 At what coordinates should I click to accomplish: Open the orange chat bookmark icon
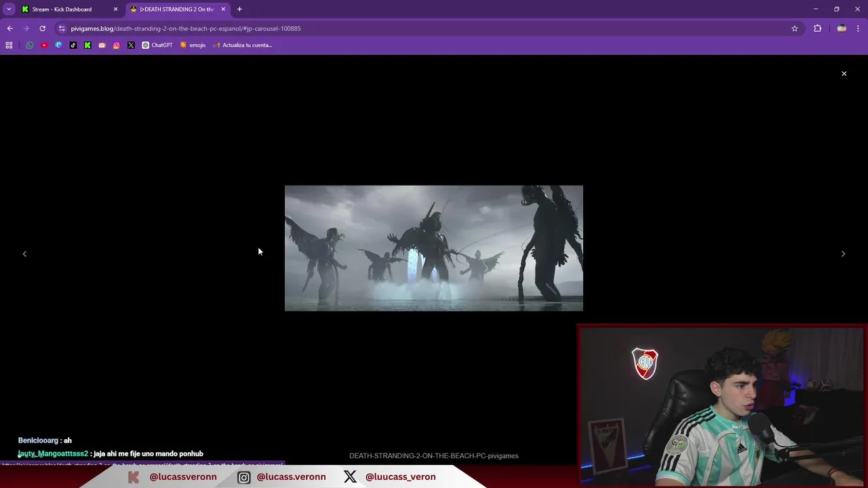102,45
